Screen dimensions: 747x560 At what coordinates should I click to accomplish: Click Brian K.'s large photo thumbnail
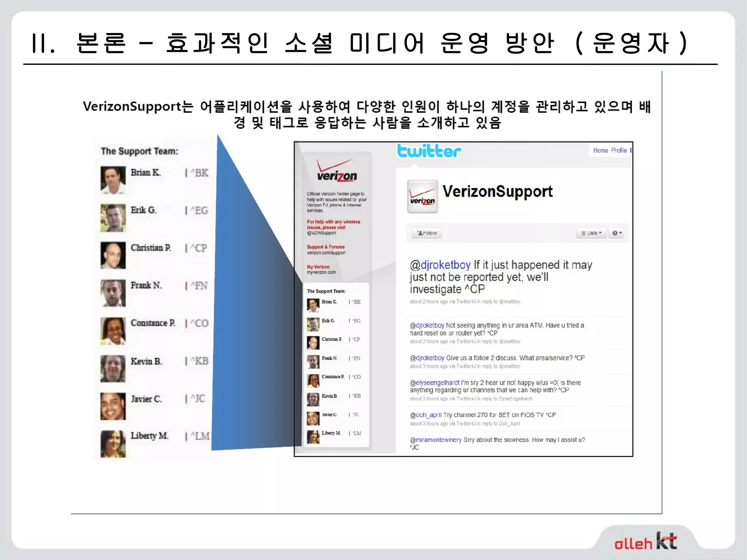(113, 180)
